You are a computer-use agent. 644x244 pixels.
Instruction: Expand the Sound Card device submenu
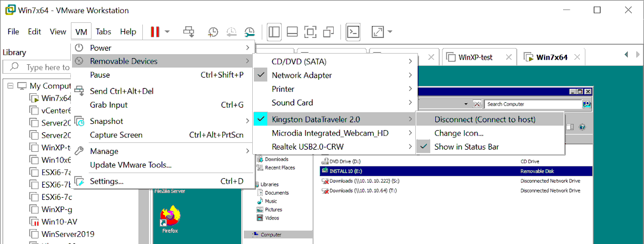(x=335, y=103)
